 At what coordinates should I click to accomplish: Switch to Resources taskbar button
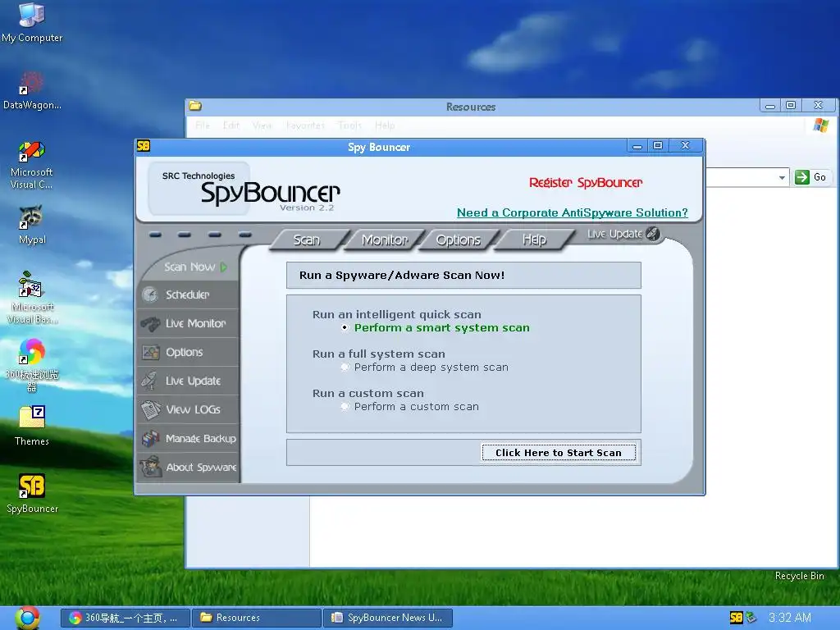coord(257,618)
